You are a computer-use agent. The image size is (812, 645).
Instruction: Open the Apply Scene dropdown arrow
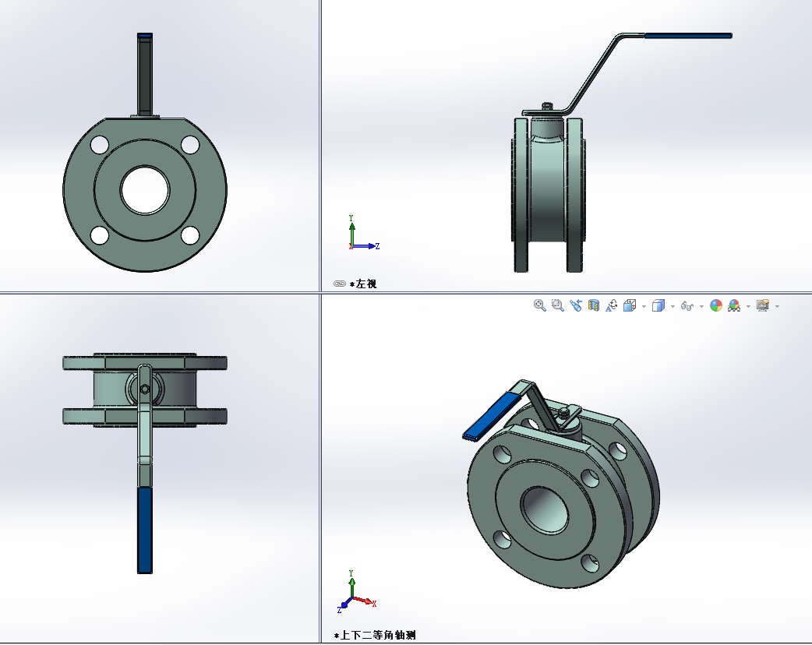pos(748,306)
